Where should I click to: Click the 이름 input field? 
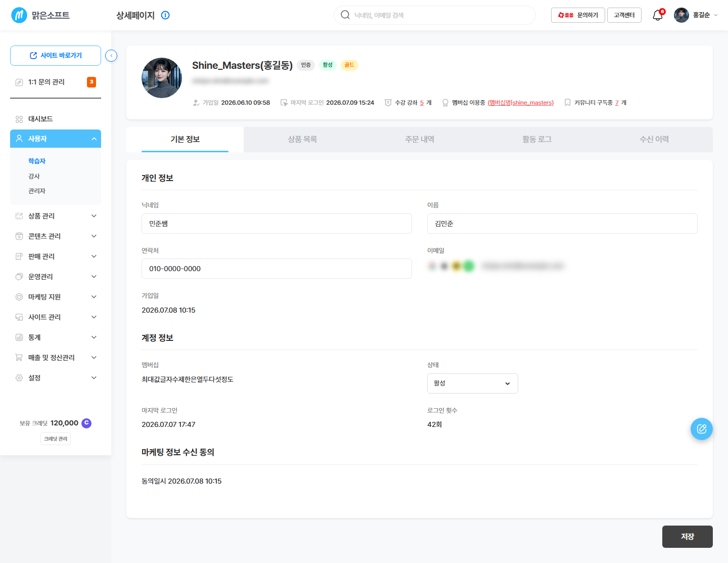pos(562,224)
